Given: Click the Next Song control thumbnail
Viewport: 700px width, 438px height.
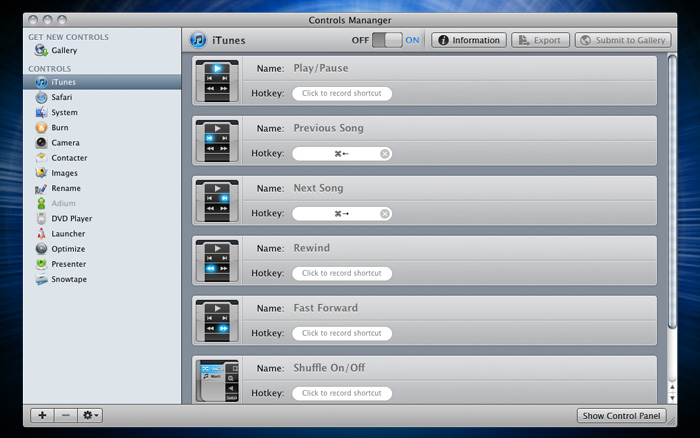Looking at the screenshot, I should click(x=217, y=200).
